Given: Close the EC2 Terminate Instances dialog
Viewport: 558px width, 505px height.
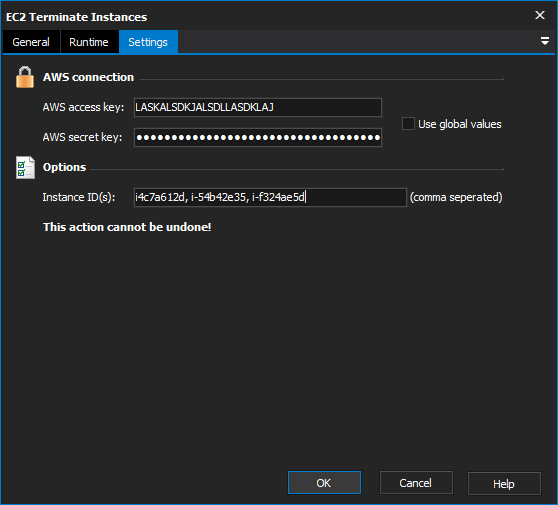Looking at the screenshot, I should pos(540,15).
